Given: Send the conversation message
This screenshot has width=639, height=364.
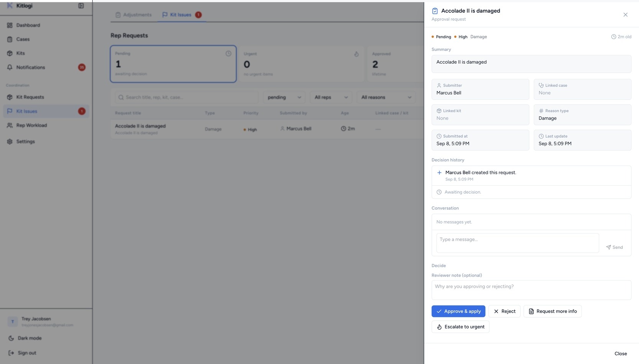Looking at the screenshot, I should tap(614, 247).
